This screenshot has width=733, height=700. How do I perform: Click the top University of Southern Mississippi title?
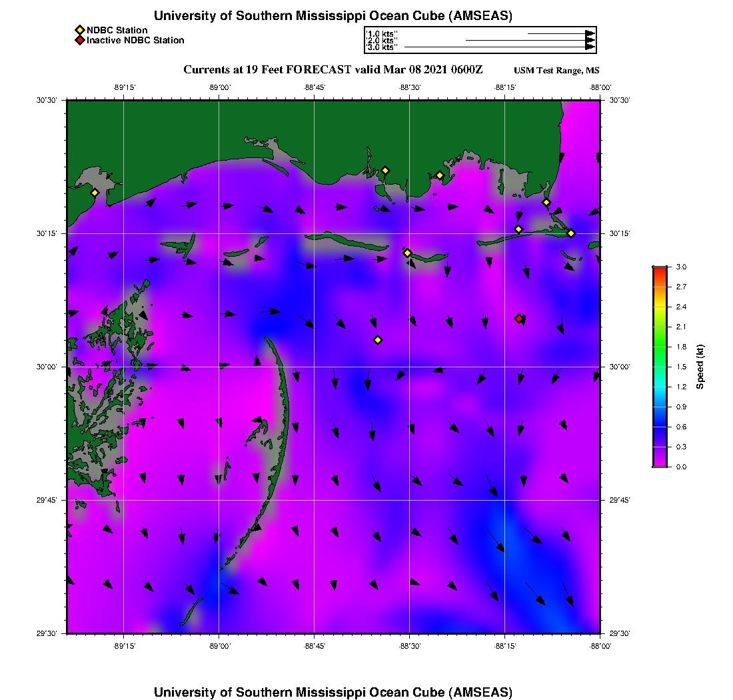point(333,15)
